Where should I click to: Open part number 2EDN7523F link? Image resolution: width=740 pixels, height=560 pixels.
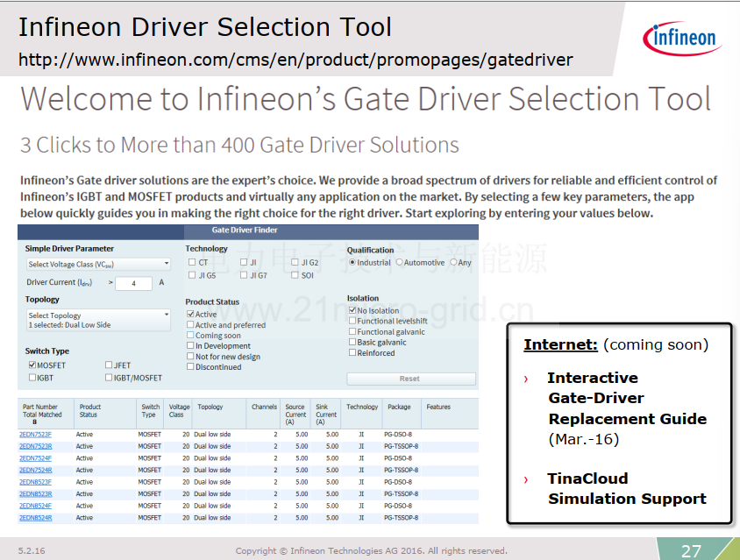(x=35, y=435)
